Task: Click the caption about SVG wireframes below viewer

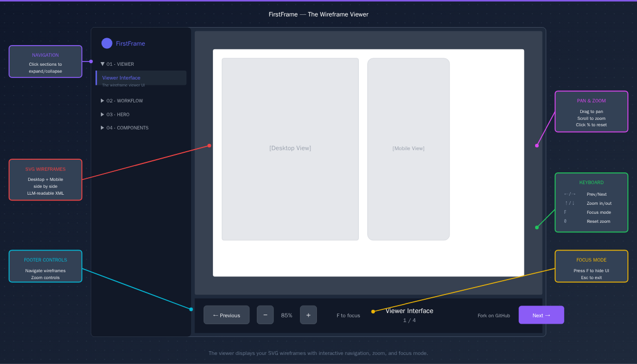Action: click(x=318, y=353)
